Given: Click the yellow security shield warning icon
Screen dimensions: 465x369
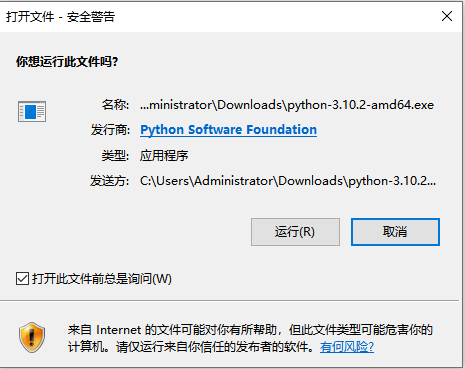Looking at the screenshot, I should [x=32, y=337].
